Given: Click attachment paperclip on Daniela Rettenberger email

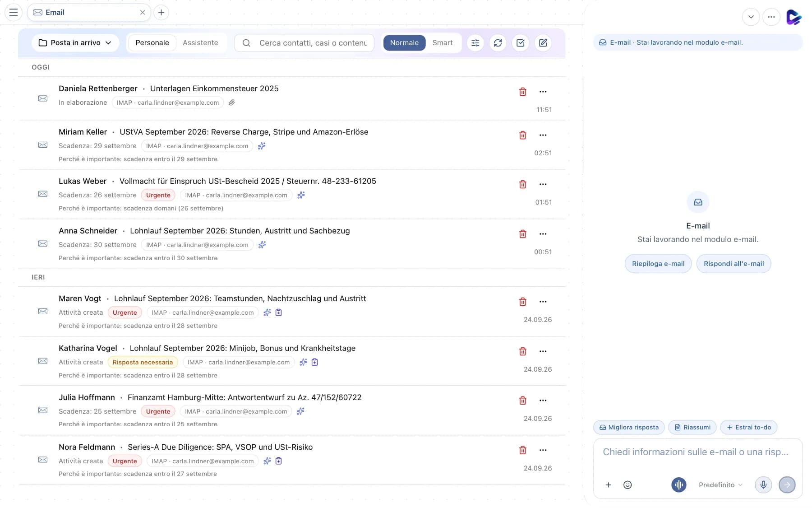Looking at the screenshot, I should (x=232, y=103).
